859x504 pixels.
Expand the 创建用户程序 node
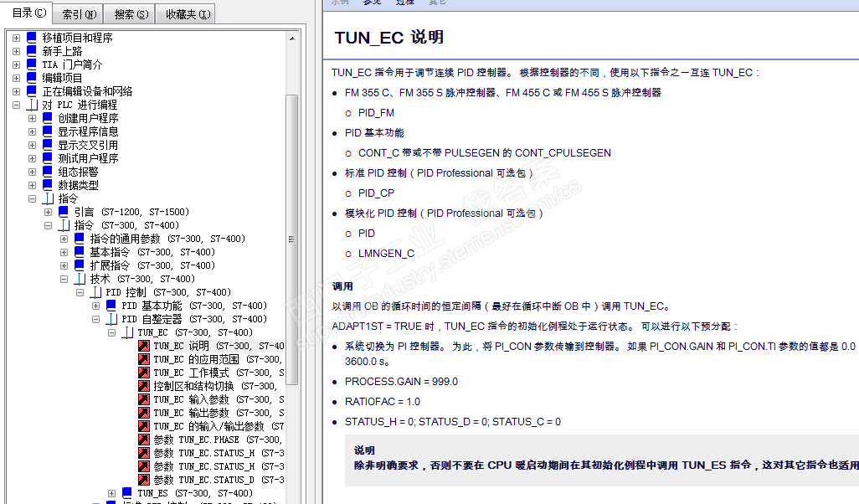click(x=33, y=118)
